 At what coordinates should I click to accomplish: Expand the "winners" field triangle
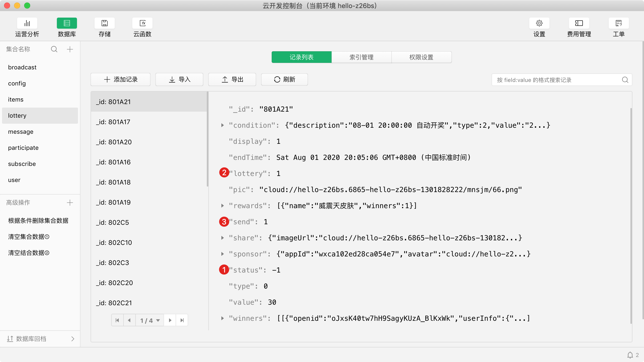click(222, 318)
